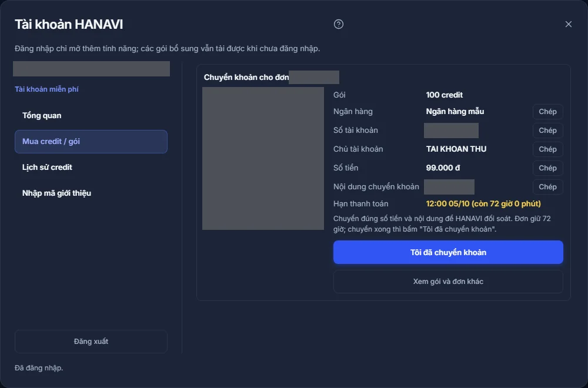Click the Tài khoản miễn phí label
Screen dimensions: 588x388
(46, 89)
